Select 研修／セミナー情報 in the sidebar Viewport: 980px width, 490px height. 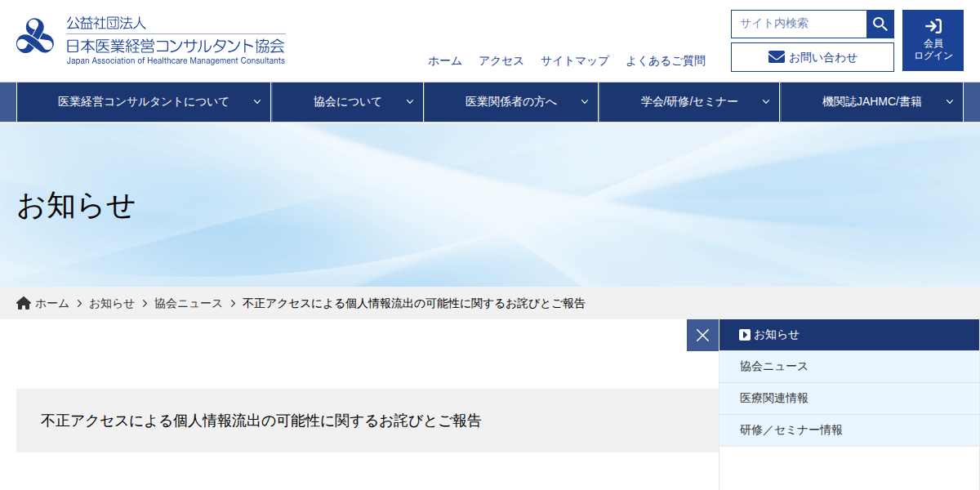pos(849,430)
